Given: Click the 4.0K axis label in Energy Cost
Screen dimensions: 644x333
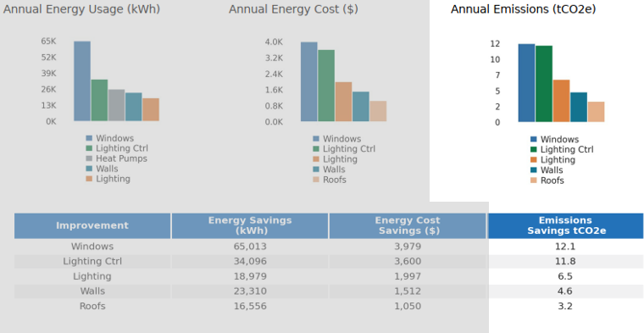Looking at the screenshot, I should pyautogui.click(x=274, y=42).
